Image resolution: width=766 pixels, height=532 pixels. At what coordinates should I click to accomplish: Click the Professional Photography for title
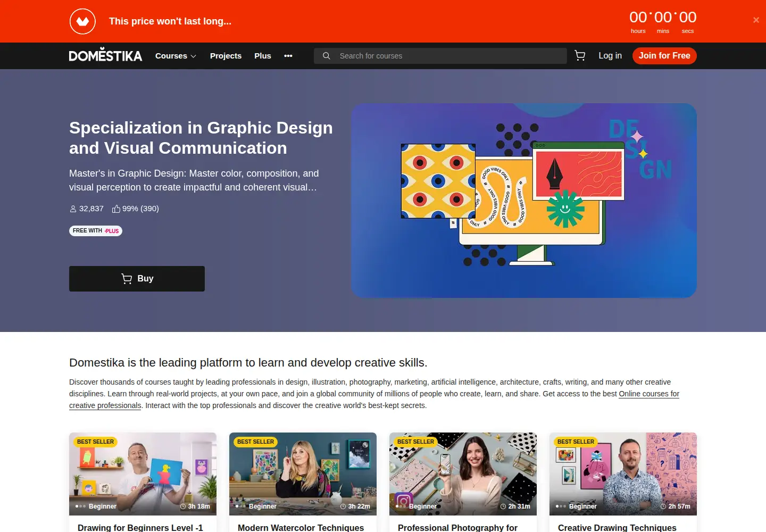tap(457, 527)
